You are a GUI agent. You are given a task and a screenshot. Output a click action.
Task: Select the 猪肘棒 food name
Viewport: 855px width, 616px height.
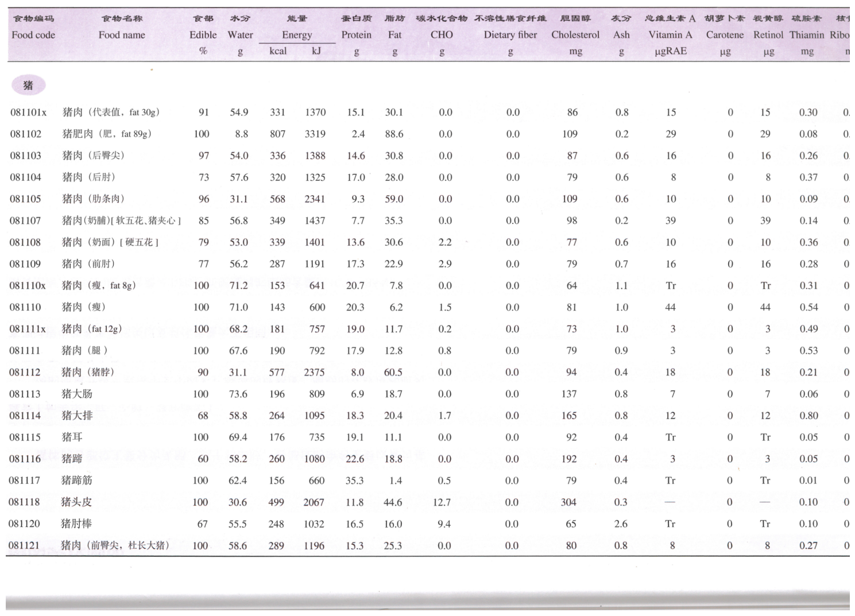coord(76,524)
